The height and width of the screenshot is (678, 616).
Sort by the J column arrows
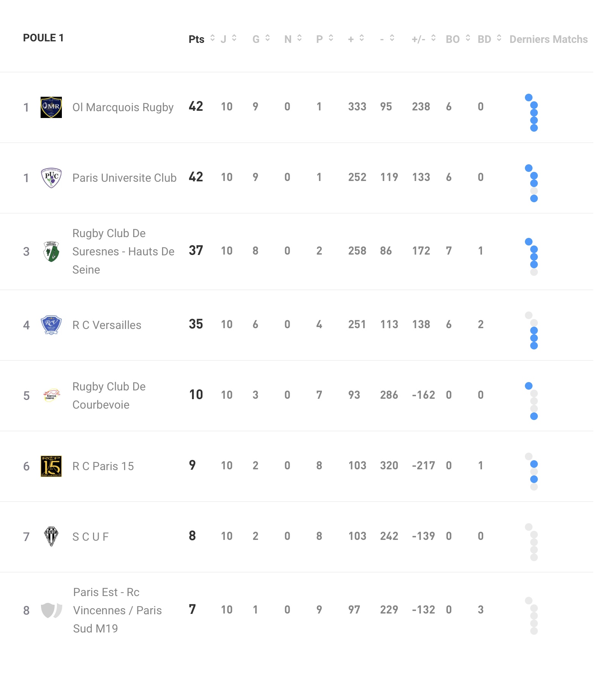coord(234,38)
